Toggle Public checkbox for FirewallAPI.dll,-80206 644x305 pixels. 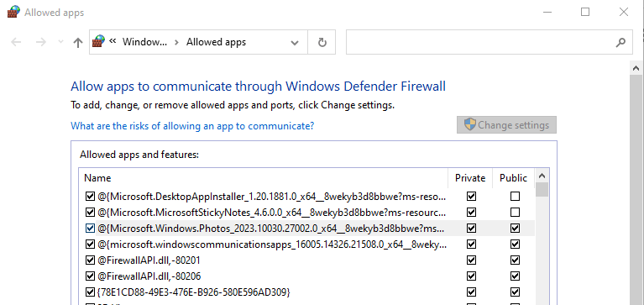[x=515, y=276]
